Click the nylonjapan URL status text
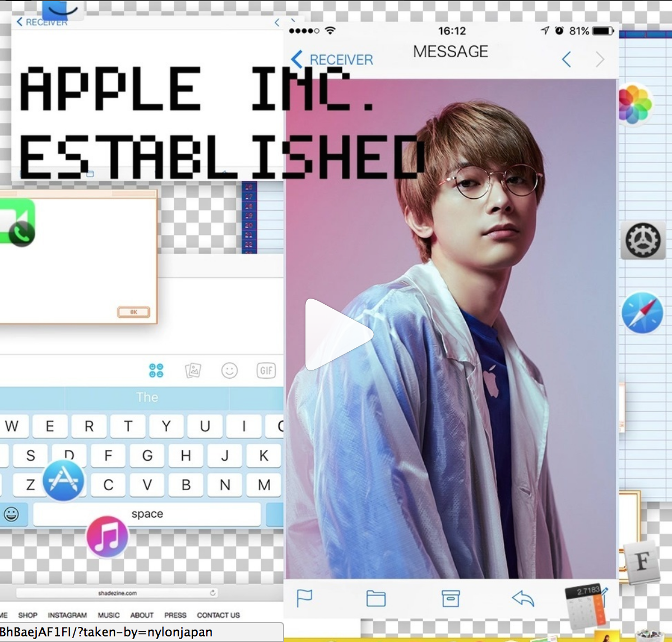The width and height of the screenshot is (672, 642). [x=106, y=632]
